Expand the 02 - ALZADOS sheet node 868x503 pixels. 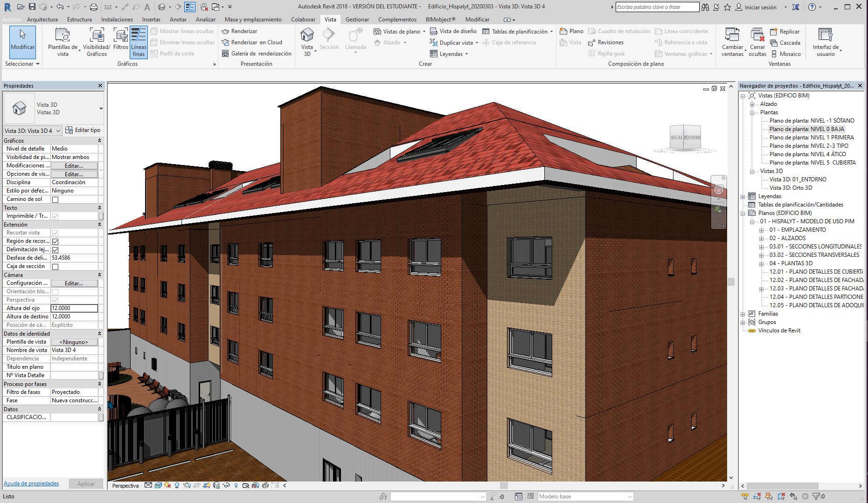(761, 239)
